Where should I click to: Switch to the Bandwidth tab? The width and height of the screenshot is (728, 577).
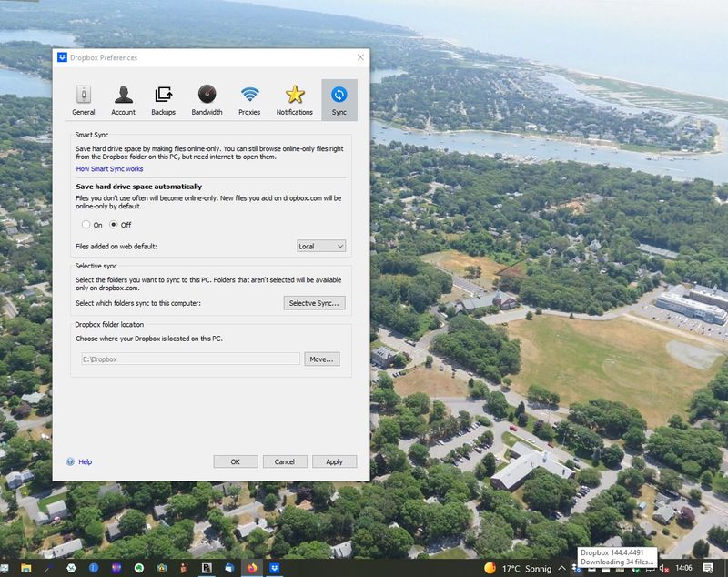pos(207,100)
